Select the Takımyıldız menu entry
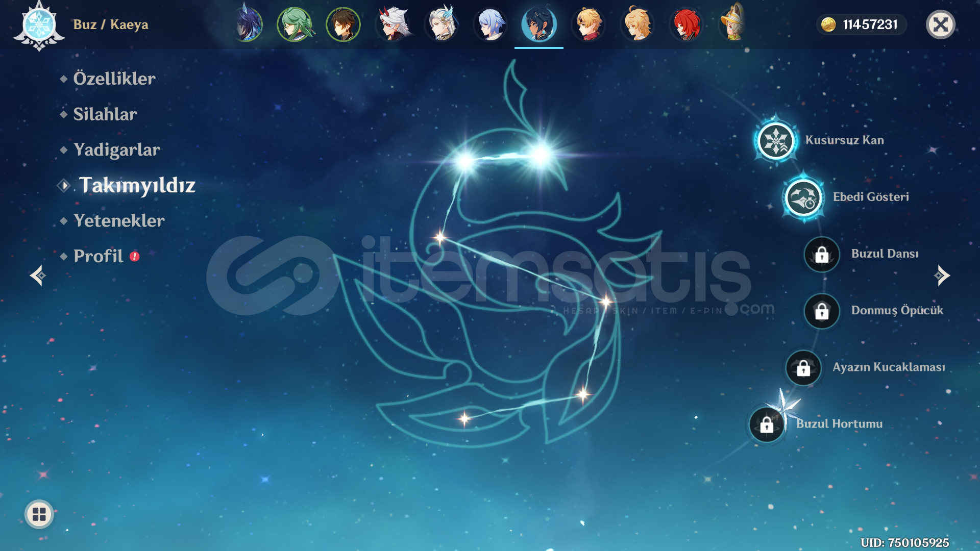This screenshot has height=551, width=980. (x=137, y=185)
